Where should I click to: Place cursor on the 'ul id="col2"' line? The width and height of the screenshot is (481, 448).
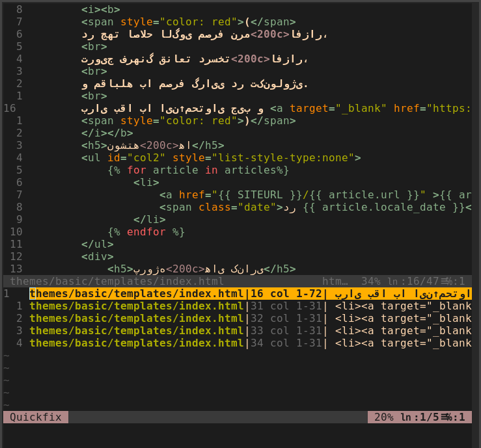pyautogui.click(x=221, y=158)
